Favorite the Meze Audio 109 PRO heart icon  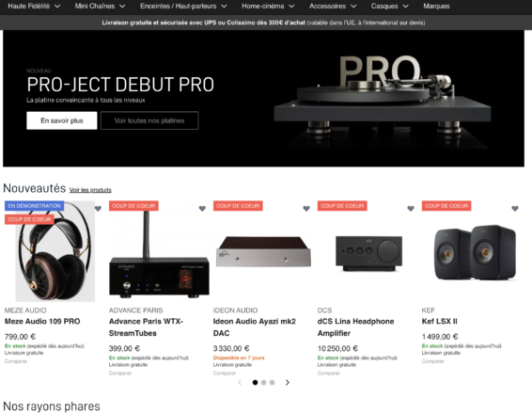tap(98, 209)
